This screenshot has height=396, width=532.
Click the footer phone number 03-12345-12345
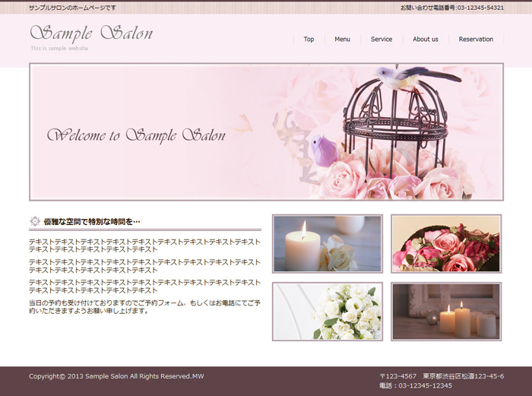coord(415,385)
